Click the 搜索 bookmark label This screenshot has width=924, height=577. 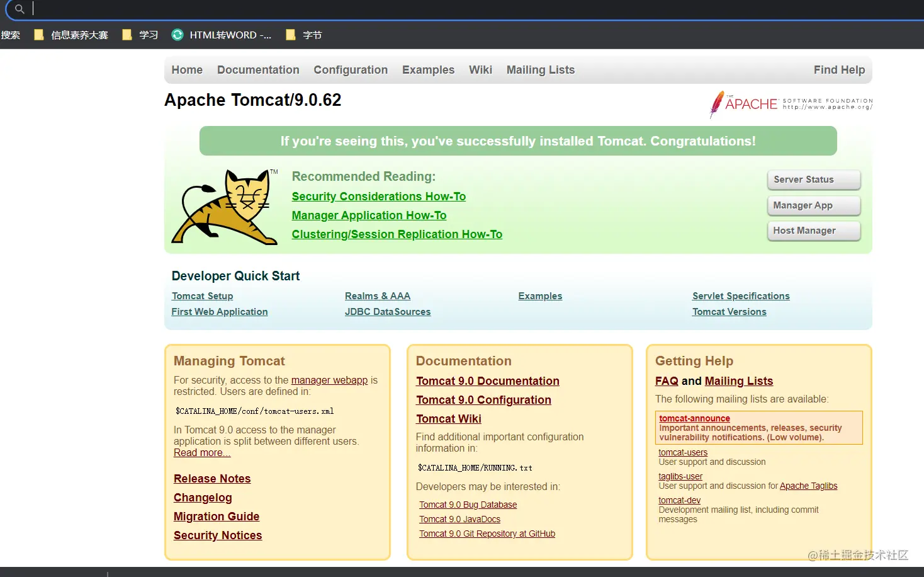click(10, 35)
